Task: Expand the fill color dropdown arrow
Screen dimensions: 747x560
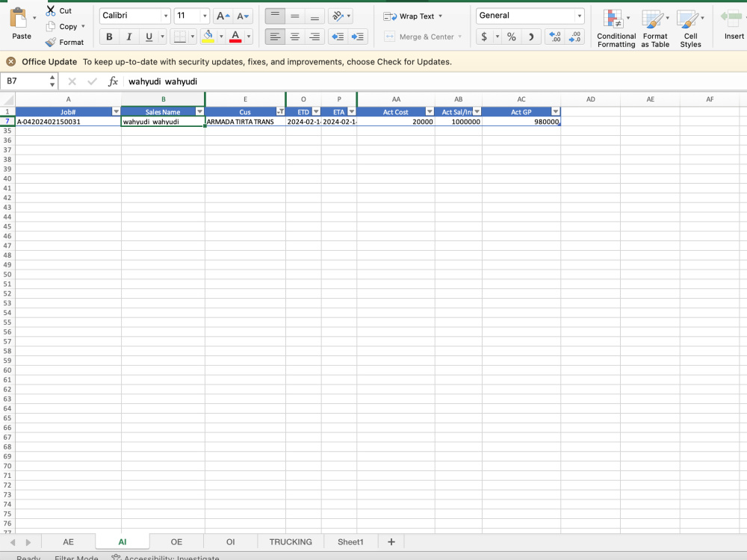Action: coord(221,37)
